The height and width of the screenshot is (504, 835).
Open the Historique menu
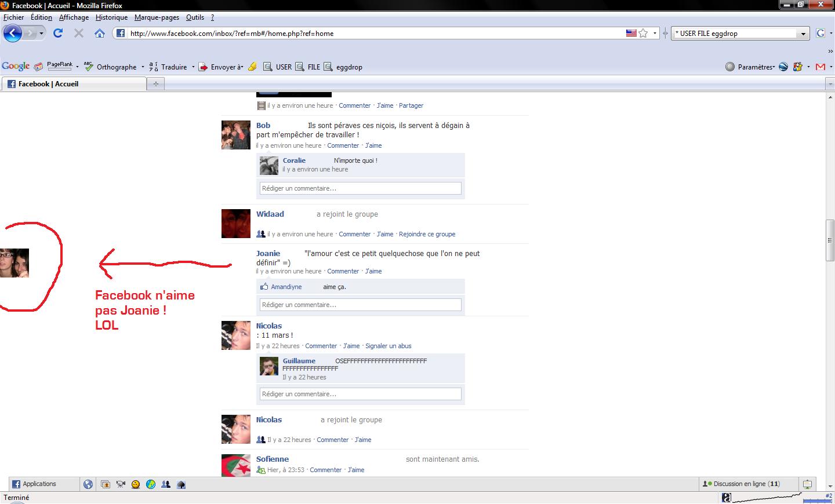(x=111, y=17)
